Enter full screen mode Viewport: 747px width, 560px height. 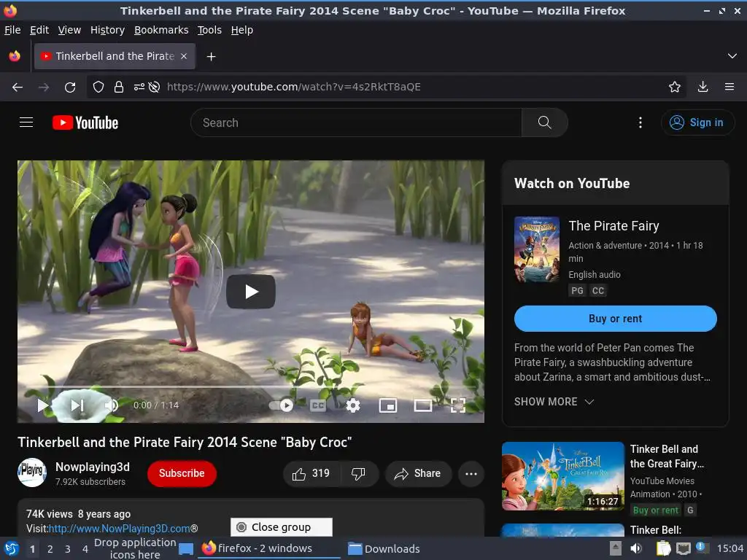tap(458, 405)
